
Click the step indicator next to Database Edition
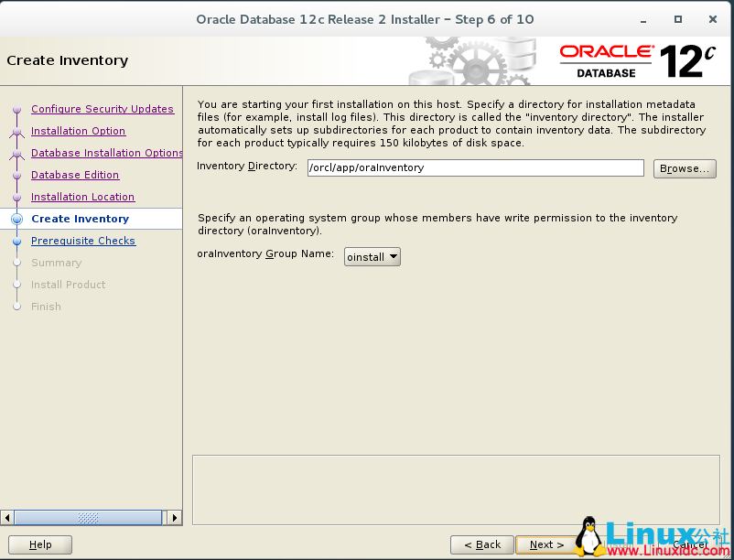[16, 175]
